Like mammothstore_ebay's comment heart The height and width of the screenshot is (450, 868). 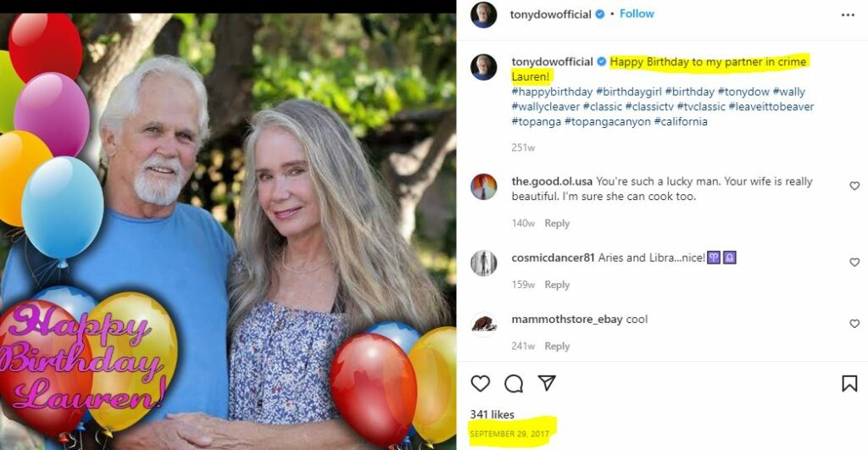pyautogui.click(x=854, y=323)
